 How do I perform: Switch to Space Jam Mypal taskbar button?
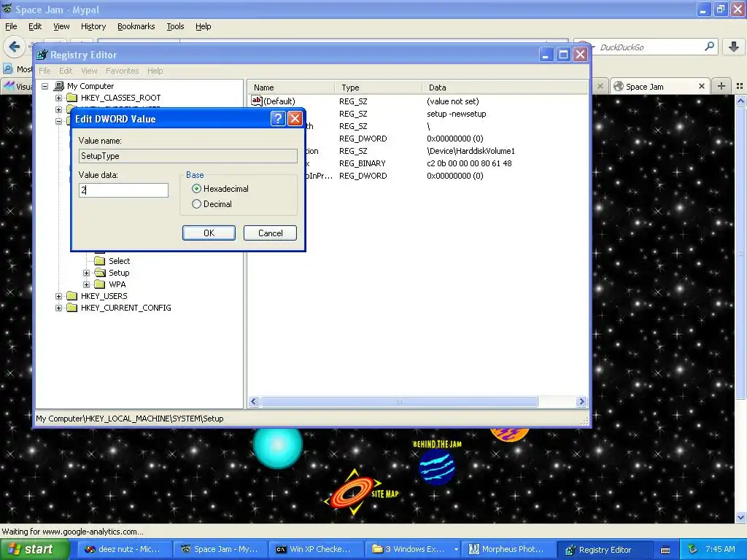(x=219, y=550)
